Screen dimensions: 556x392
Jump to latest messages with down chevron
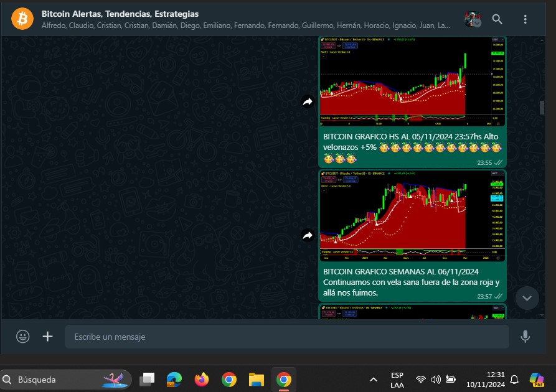pos(527,298)
